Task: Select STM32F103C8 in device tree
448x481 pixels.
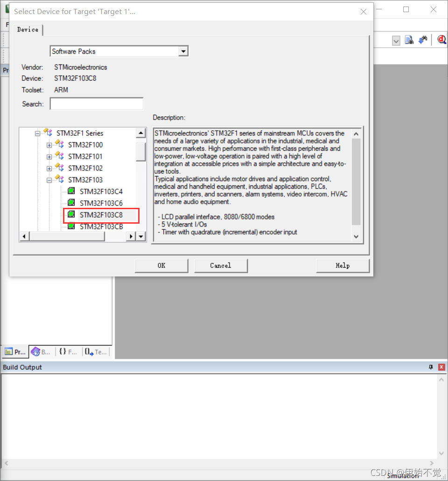Action: 101,215
